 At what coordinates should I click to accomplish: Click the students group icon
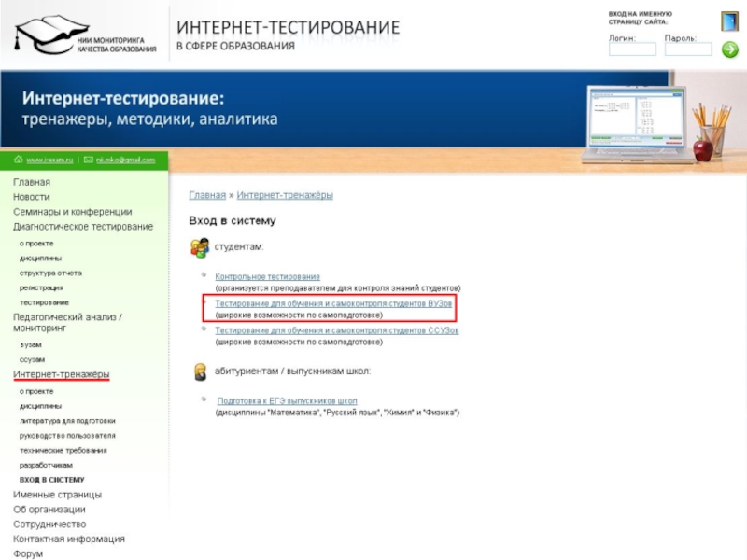point(200,247)
